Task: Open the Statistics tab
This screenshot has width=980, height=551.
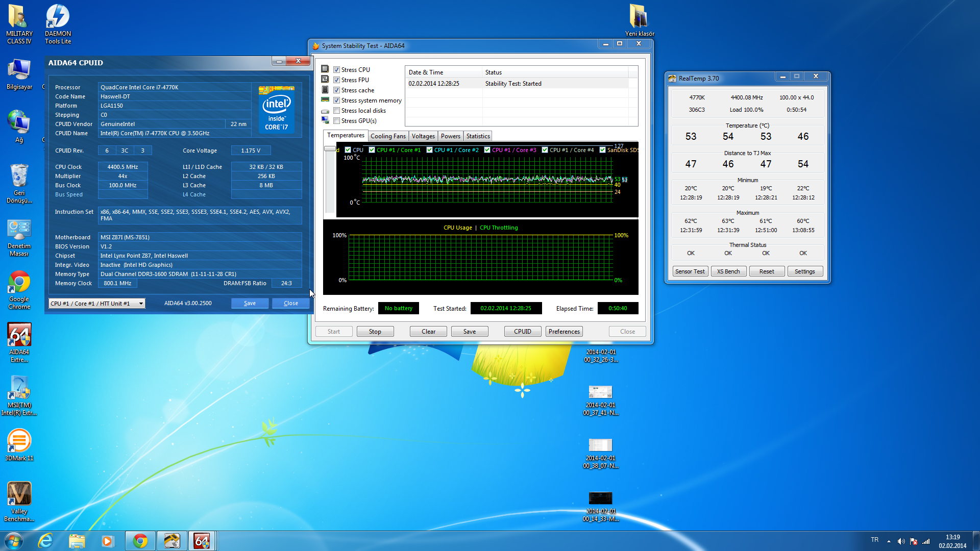Action: pos(478,136)
